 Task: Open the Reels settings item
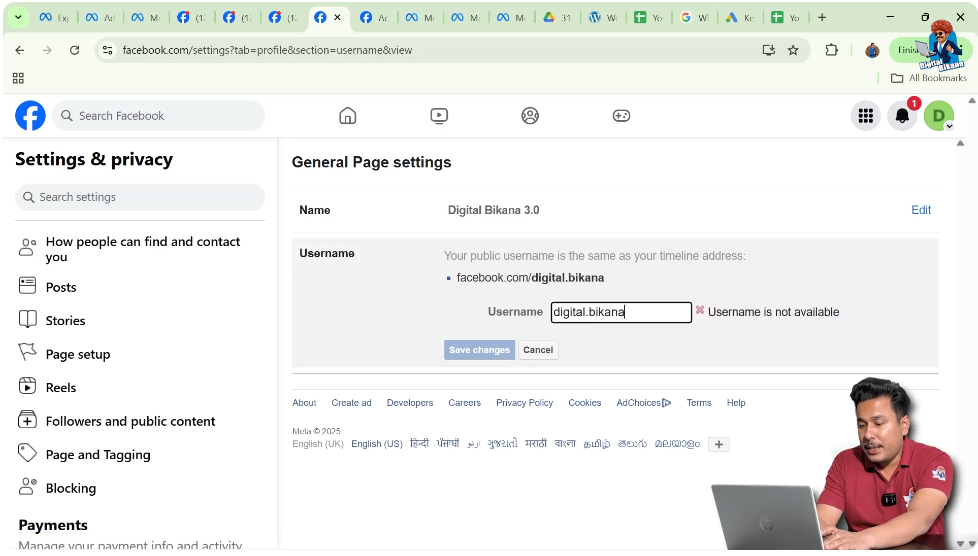[140, 388]
